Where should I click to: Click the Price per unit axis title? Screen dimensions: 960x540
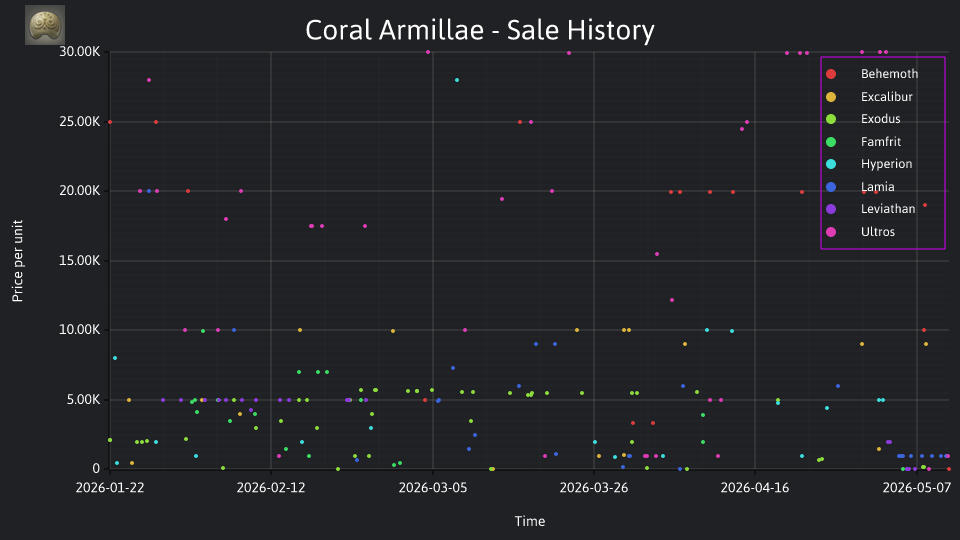[17, 261]
